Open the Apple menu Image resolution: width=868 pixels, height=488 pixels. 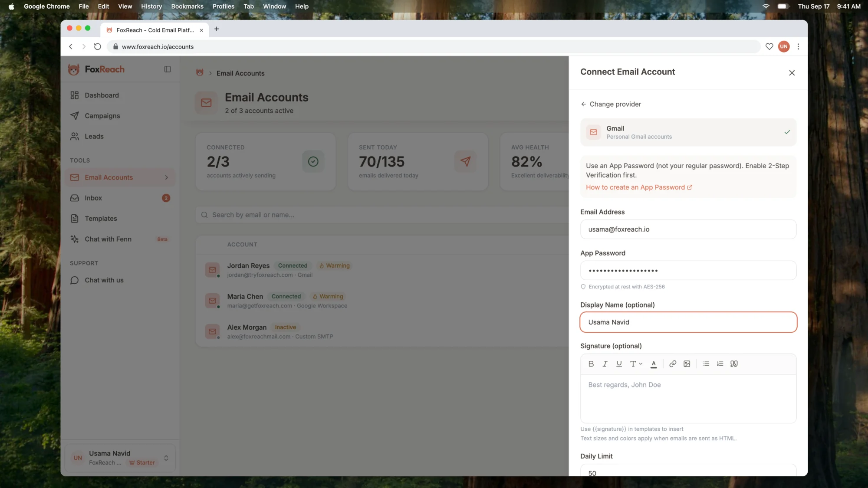click(11, 6)
